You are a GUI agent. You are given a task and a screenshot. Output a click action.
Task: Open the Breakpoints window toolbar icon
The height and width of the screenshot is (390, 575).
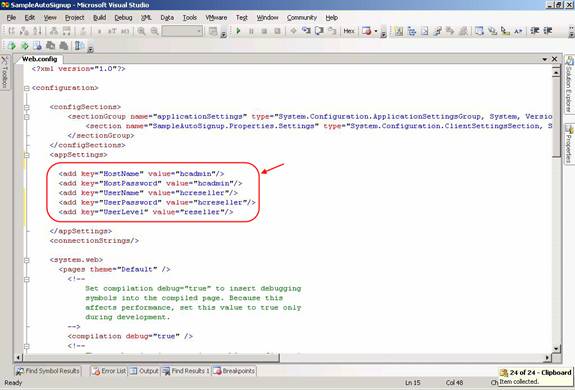366,31
